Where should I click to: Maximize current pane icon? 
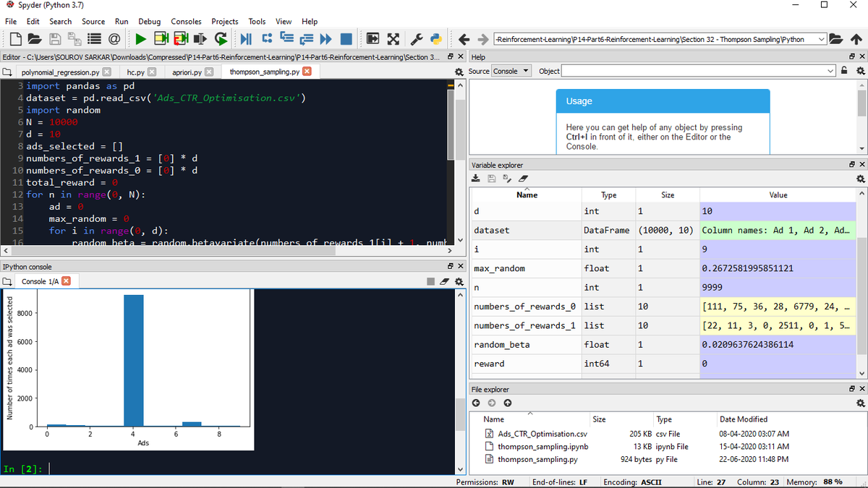click(373, 39)
